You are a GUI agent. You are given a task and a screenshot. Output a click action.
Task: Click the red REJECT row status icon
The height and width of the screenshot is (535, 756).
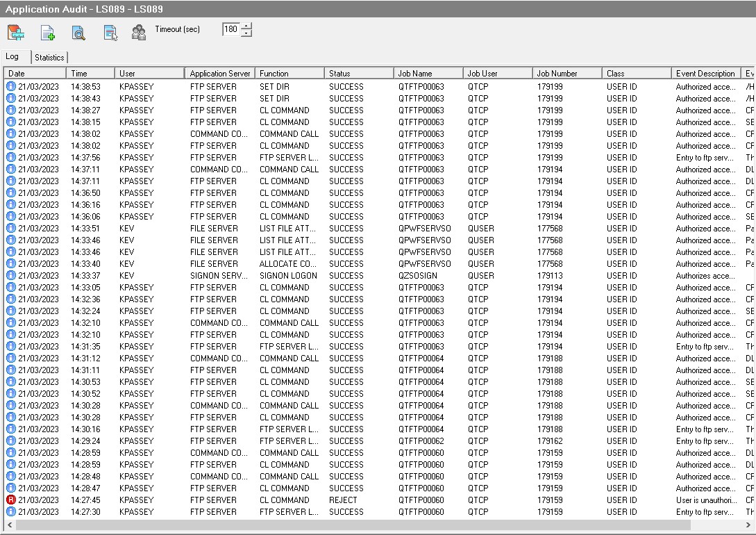pyautogui.click(x=11, y=500)
